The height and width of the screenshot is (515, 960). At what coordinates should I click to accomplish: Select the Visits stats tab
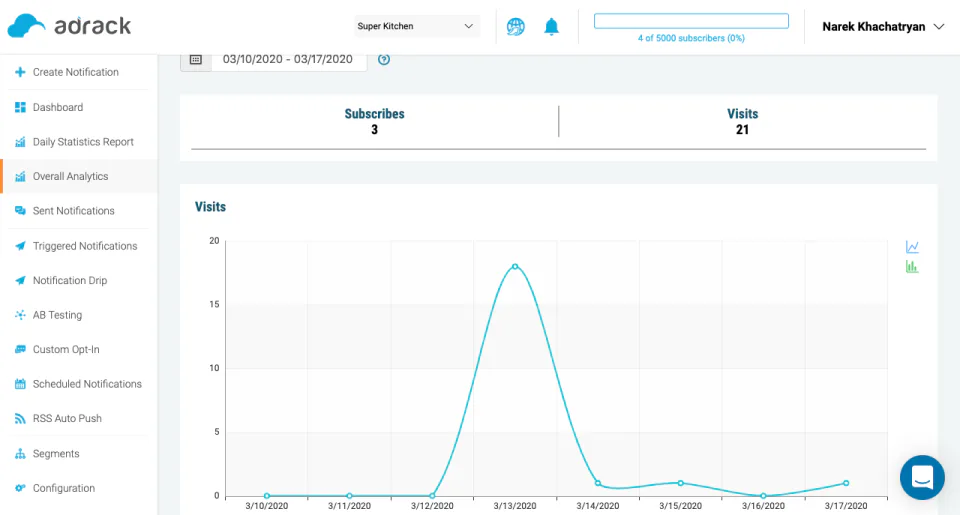742,121
